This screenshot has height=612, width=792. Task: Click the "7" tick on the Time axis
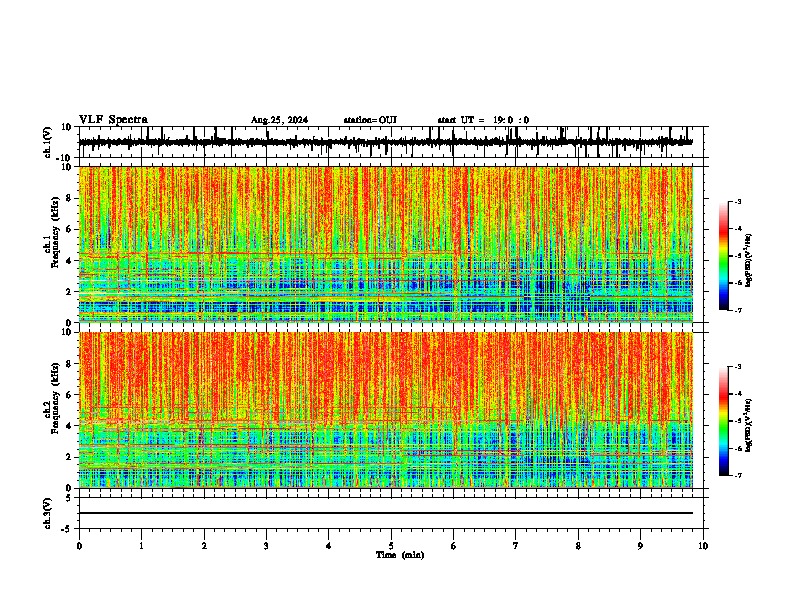point(516,546)
